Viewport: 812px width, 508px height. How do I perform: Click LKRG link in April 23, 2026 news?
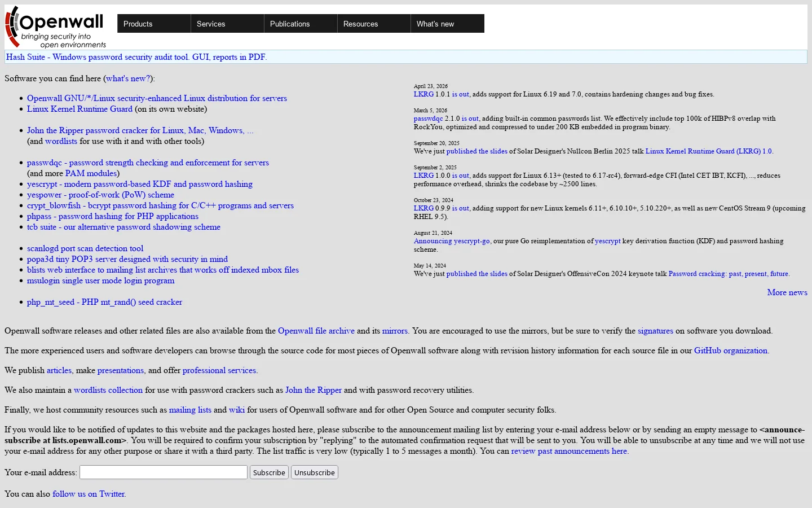pos(423,94)
